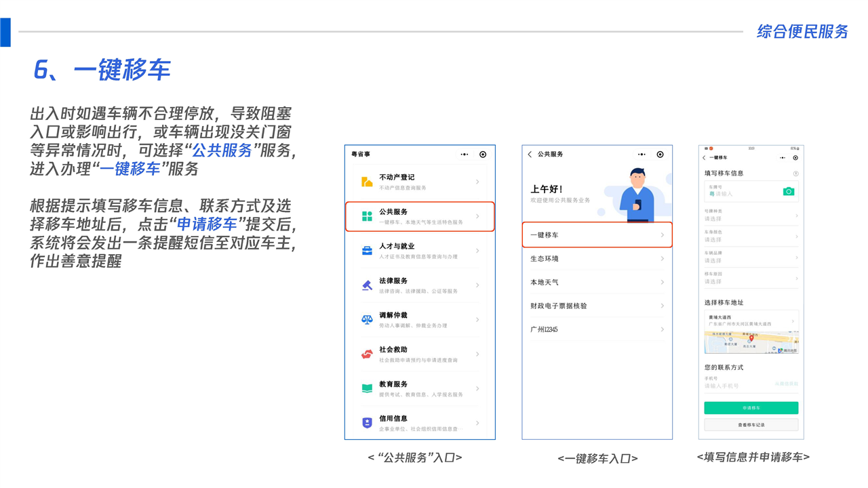Image resolution: width=868 pixels, height=488 pixels.
Task: Open the 生态环境 list entry
Action: pos(597,259)
